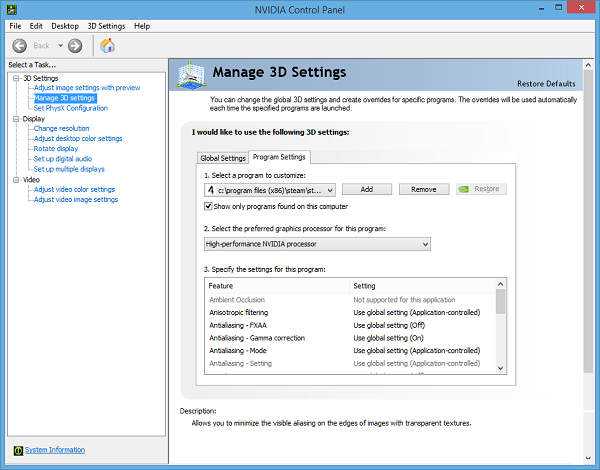Open the Back button history dropdown arrow
The width and height of the screenshot is (600, 470).
point(60,45)
